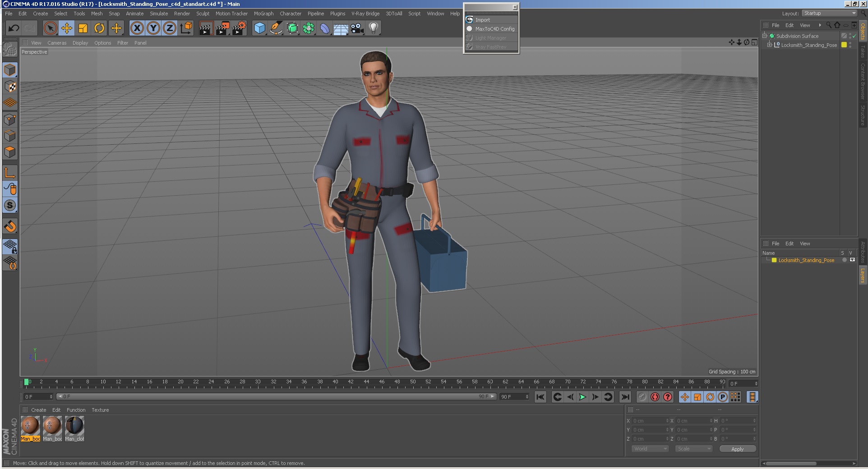Toggle Z axis lock

(170, 28)
